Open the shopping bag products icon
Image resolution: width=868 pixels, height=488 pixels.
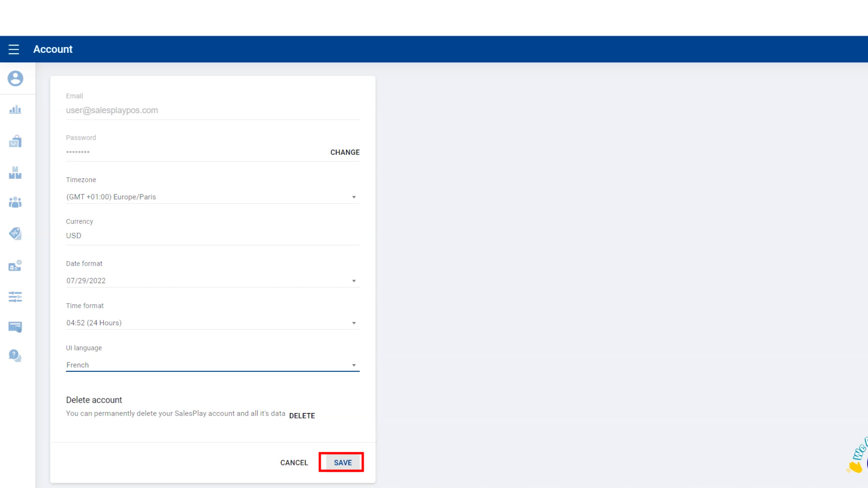(x=15, y=141)
